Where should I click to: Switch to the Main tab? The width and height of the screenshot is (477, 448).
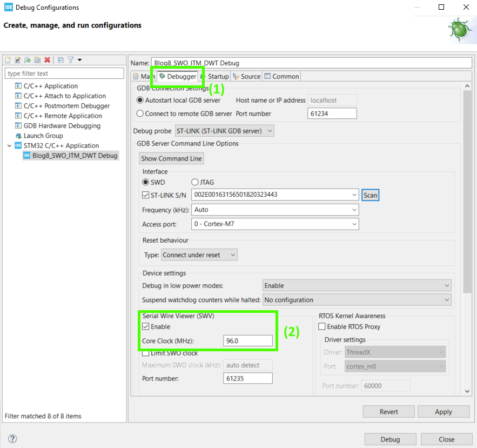click(x=144, y=76)
